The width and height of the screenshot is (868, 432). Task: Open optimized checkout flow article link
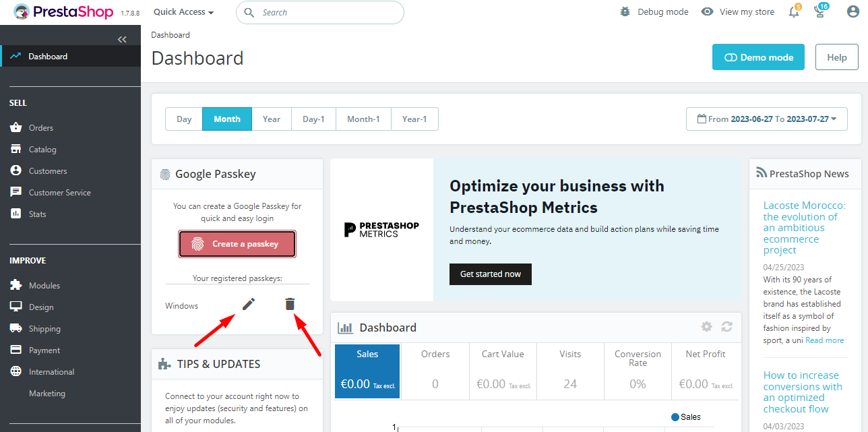pyautogui.click(x=803, y=392)
